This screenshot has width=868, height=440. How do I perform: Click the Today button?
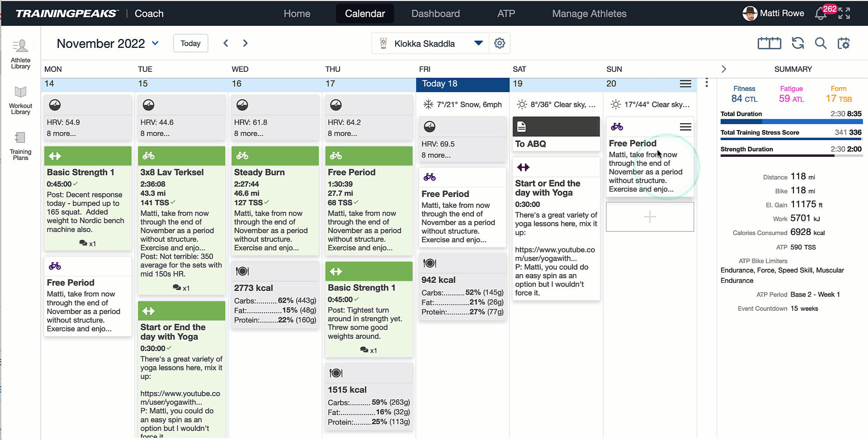click(190, 43)
